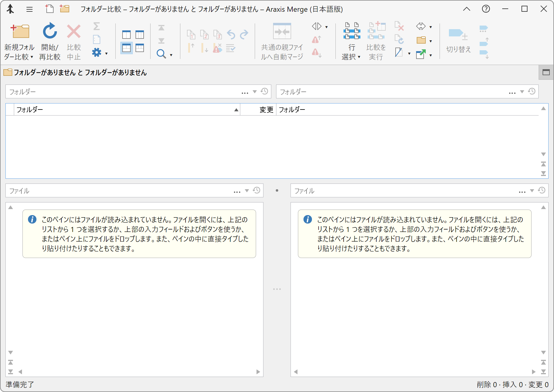Switch to three-pane vertical layout

140,35
